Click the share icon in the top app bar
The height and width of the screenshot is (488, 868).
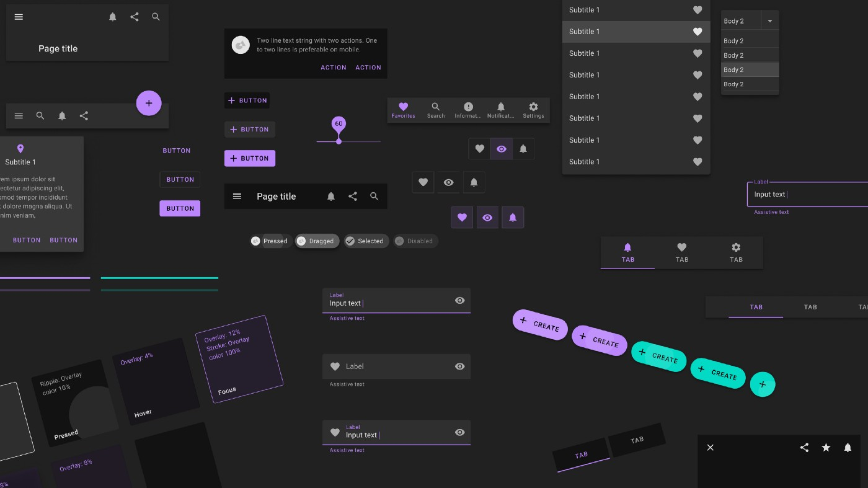(134, 17)
